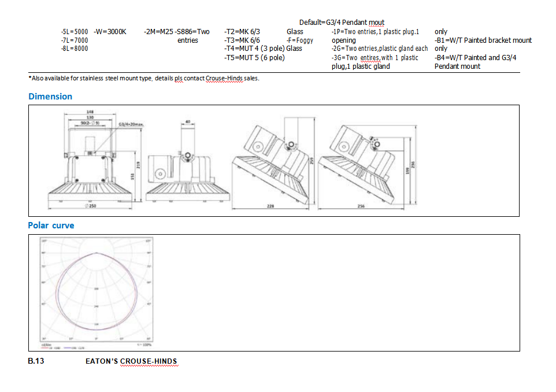Select the tilted bracket drawing with 228 width
Image resolution: width=556 pixels, height=392 pixels.
tap(272, 165)
